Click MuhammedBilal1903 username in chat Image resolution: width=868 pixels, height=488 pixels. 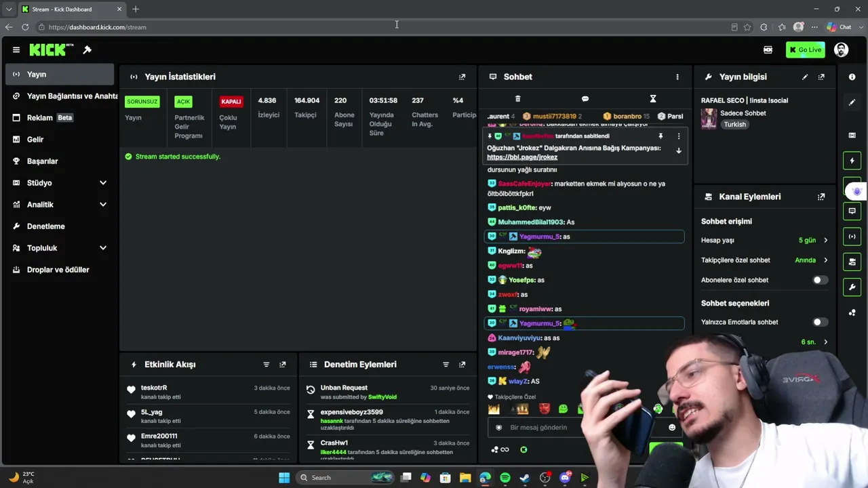531,222
